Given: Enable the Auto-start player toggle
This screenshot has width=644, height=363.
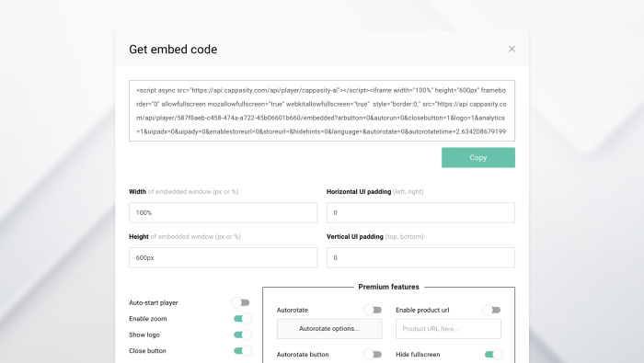Looking at the screenshot, I should [x=241, y=302].
